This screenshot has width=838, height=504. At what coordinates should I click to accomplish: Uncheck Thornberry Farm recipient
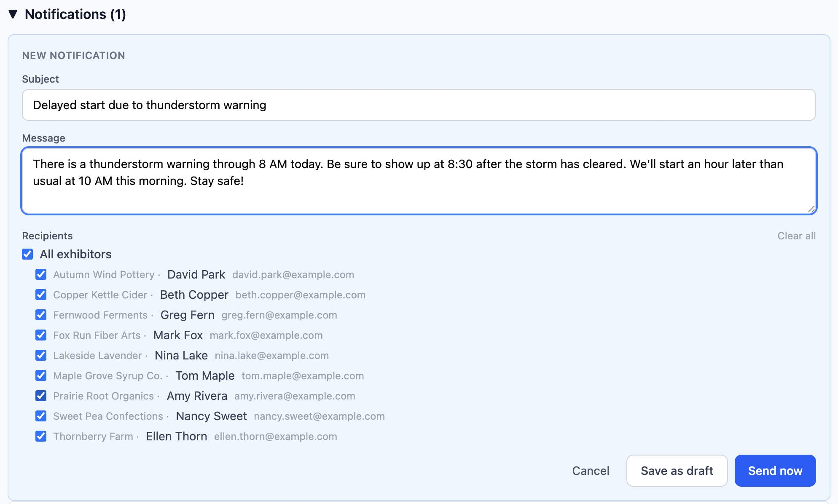pyautogui.click(x=41, y=436)
